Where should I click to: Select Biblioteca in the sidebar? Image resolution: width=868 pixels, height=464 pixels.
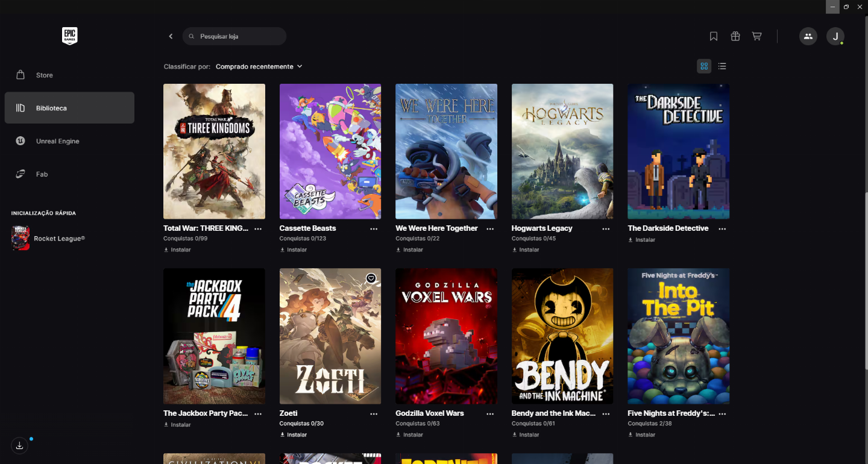tap(69, 108)
